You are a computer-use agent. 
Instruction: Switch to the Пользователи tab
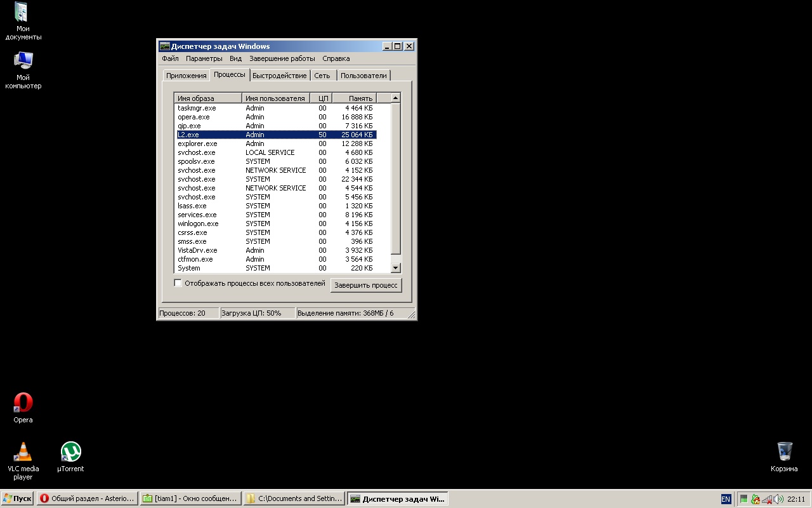click(x=363, y=76)
